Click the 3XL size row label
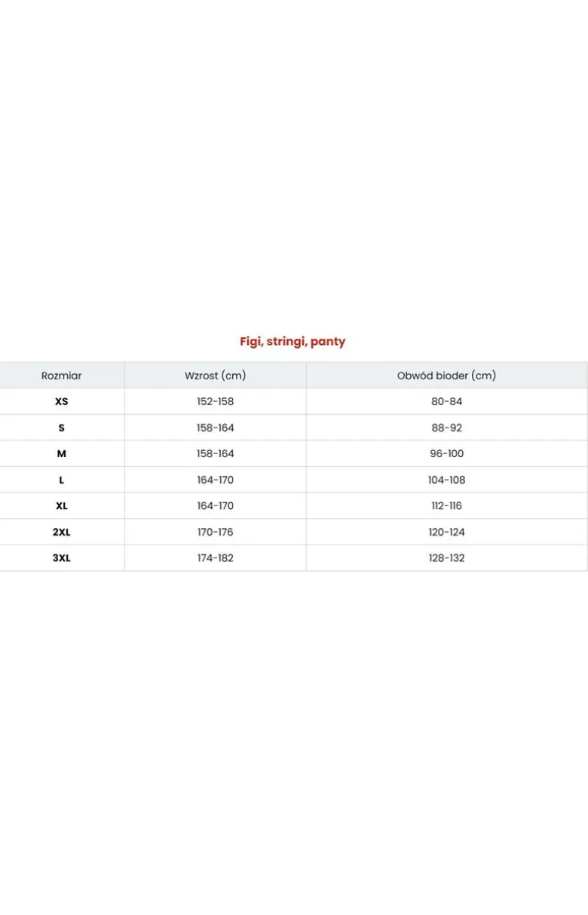The height and width of the screenshot is (915, 588). pyautogui.click(x=62, y=558)
